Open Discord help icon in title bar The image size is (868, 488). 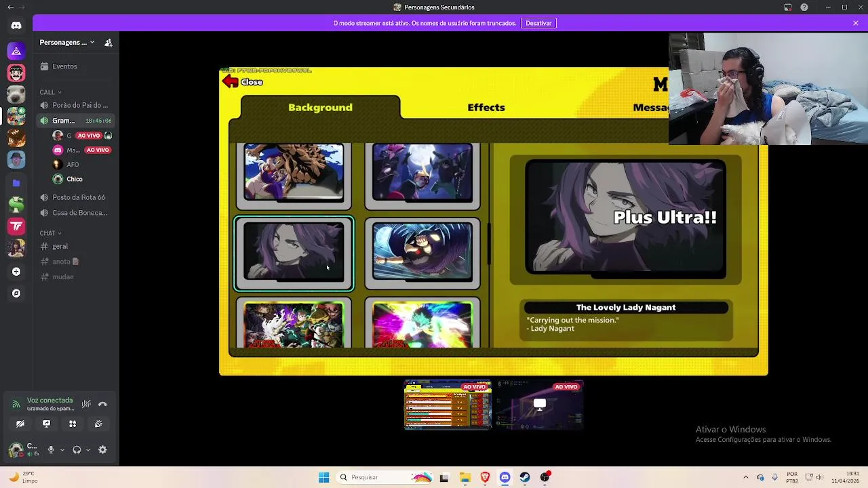804,7
